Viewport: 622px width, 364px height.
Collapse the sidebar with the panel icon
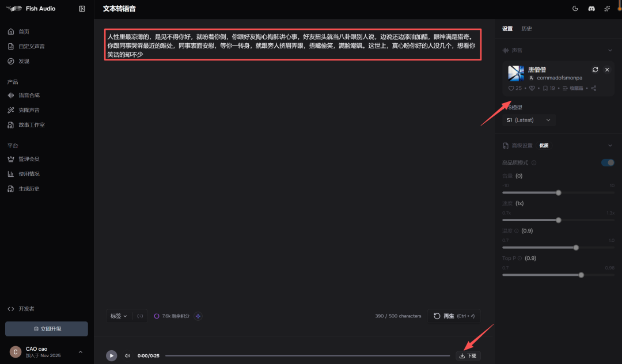[x=82, y=9]
